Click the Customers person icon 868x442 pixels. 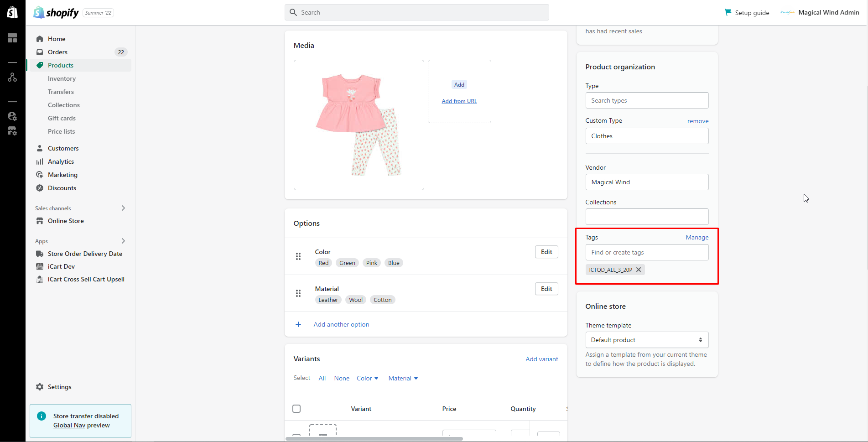pyautogui.click(x=40, y=148)
